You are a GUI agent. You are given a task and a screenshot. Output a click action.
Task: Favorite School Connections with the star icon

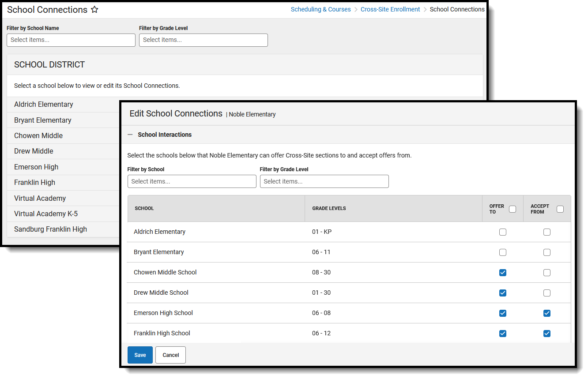click(94, 9)
